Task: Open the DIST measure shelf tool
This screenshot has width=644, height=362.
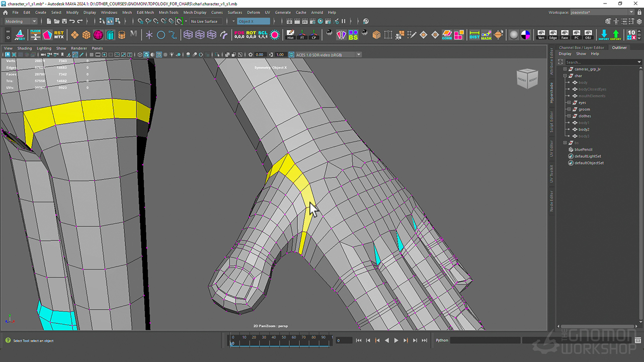Action: pos(474,35)
